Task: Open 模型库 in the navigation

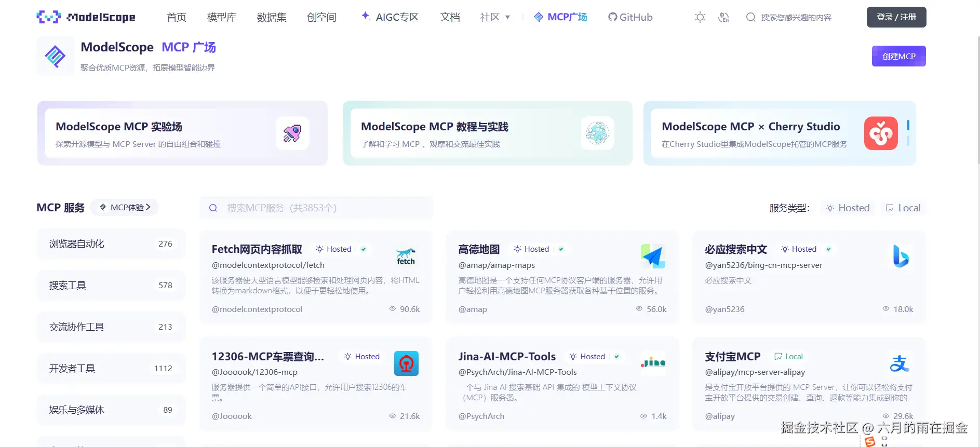Action: tap(222, 17)
